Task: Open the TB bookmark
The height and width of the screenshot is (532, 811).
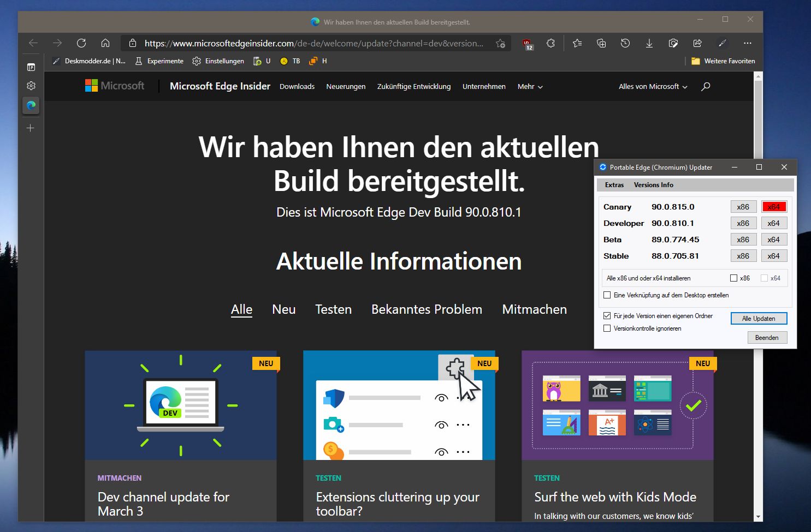Action: 290,61
